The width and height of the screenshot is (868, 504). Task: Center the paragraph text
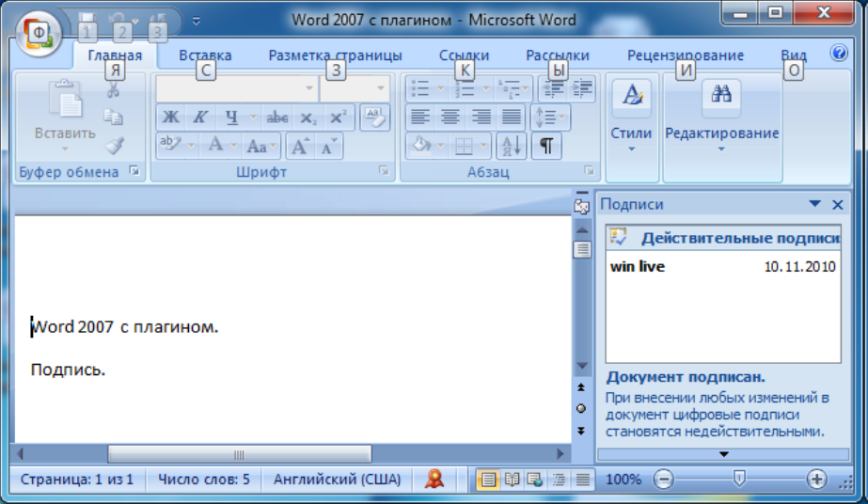pyautogui.click(x=450, y=118)
